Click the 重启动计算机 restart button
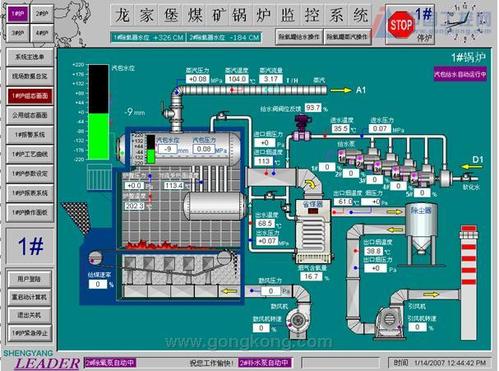 pos(29,297)
